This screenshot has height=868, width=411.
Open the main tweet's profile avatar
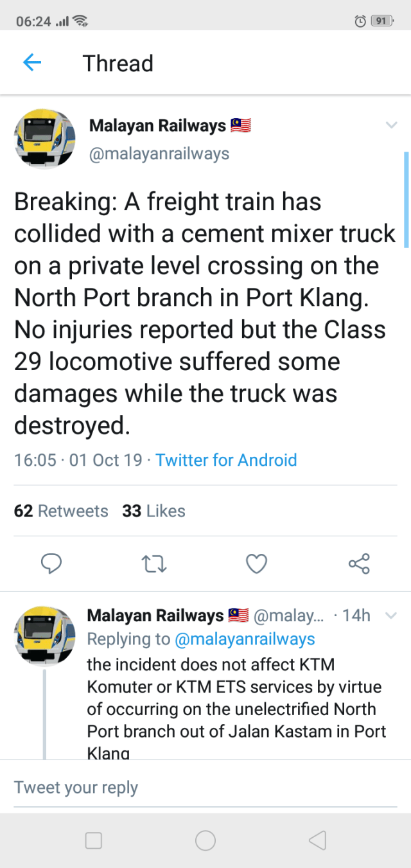[44, 139]
